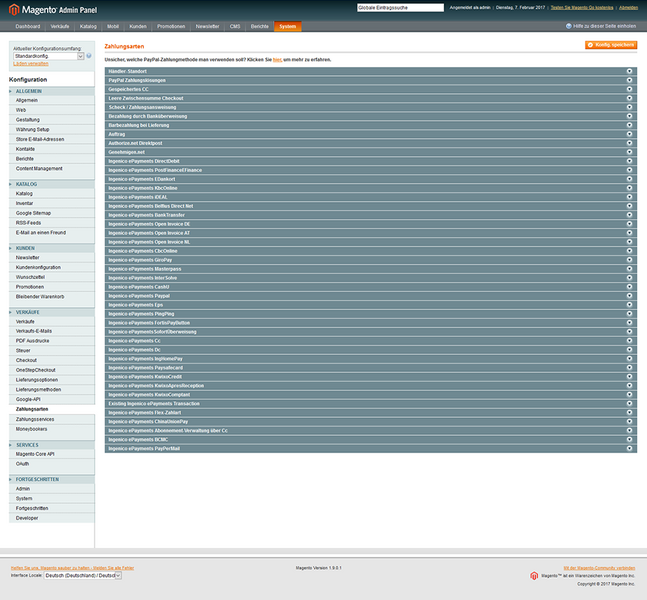This screenshot has height=600, width=647.
Task: Click the help icon beside the scope selector
Action: click(89, 56)
